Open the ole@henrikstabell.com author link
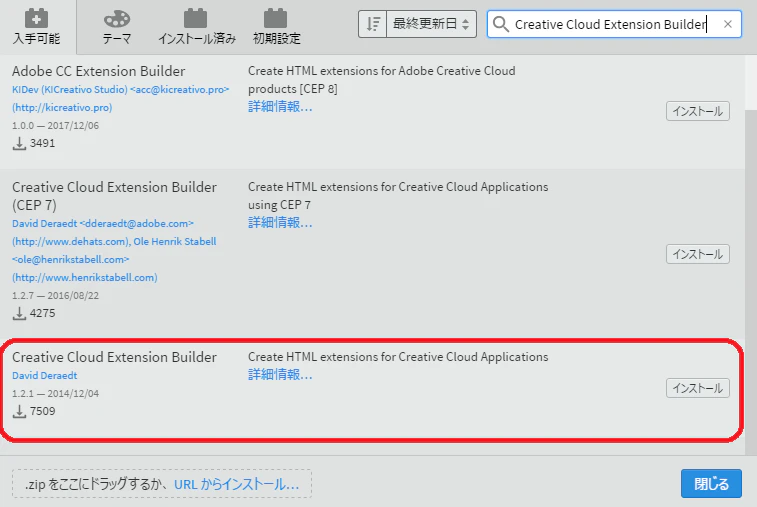Viewport: 757px width, 507px height. pyautogui.click(x=70, y=259)
